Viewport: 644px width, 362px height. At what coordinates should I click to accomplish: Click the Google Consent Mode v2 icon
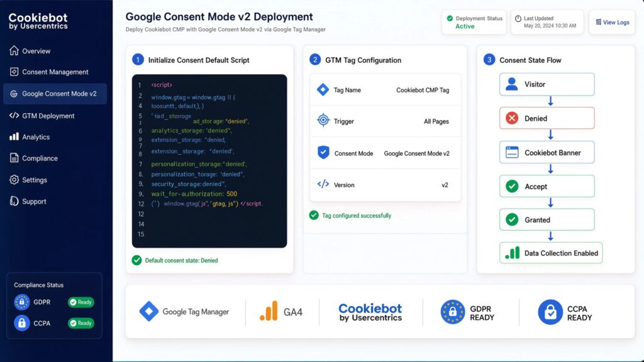(14, 94)
